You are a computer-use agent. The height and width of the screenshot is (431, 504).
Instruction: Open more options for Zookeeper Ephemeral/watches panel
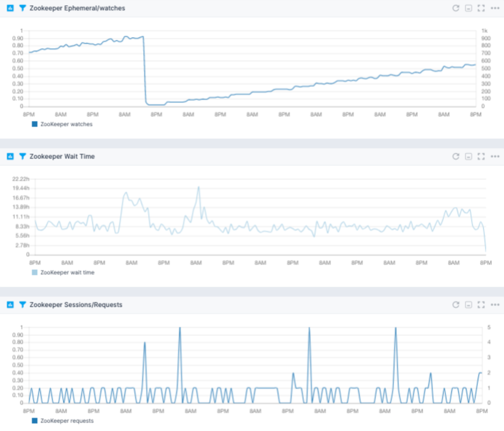click(495, 8)
